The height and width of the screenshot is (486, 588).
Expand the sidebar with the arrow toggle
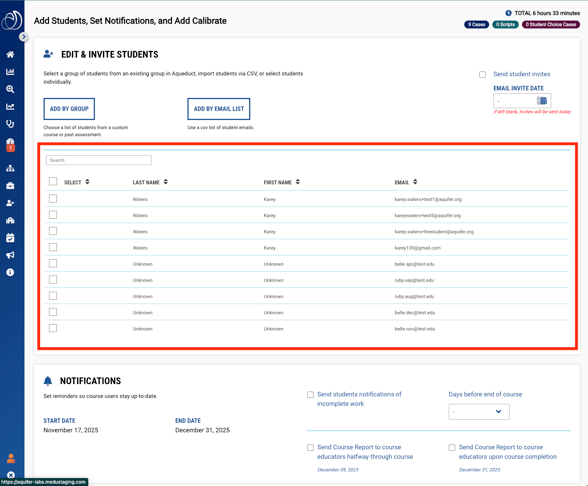coord(24,37)
